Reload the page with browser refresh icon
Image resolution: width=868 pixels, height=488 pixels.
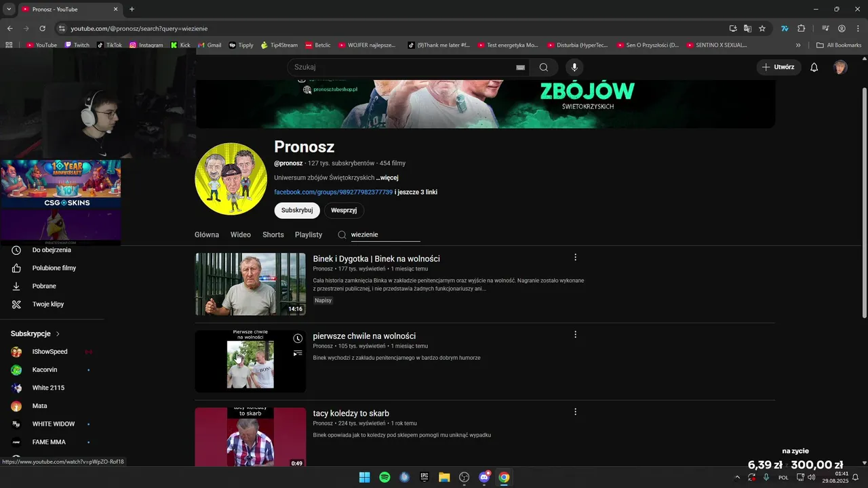point(42,28)
